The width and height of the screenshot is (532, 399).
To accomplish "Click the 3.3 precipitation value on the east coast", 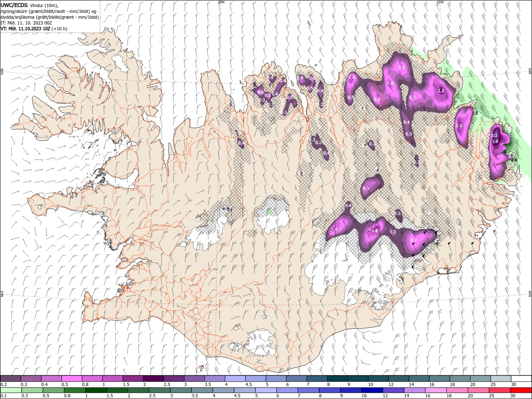I will point(494,136).
